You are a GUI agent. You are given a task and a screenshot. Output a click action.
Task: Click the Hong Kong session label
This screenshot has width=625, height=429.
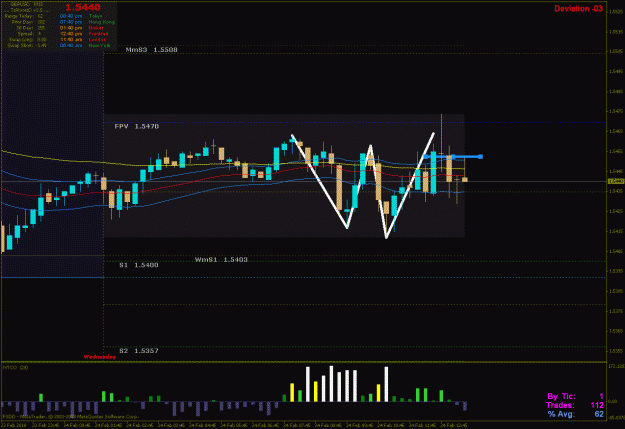[x=102, y=22]
